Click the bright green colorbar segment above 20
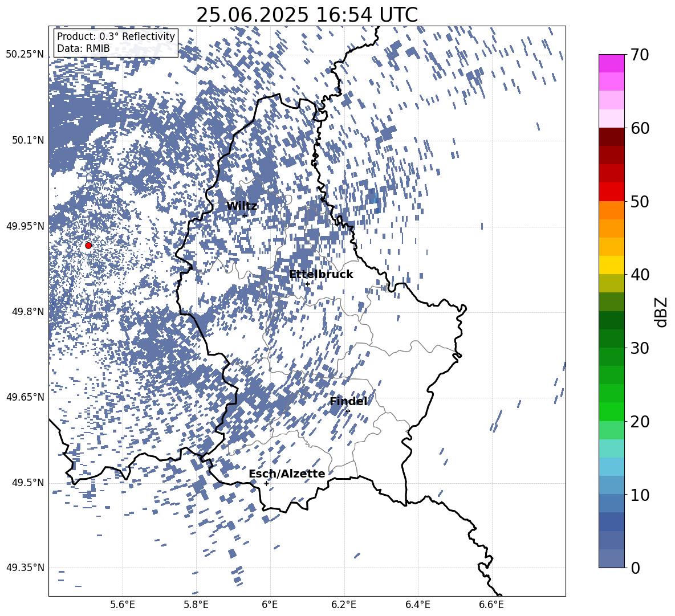 click(x=611, y=411)
